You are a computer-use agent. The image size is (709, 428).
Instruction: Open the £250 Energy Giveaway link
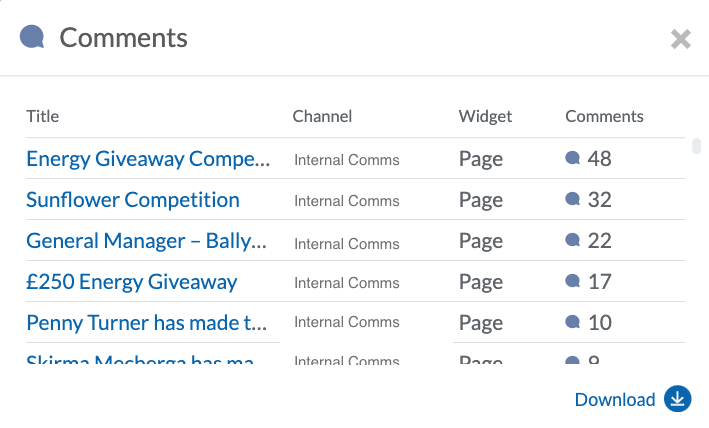coord(132,282)
